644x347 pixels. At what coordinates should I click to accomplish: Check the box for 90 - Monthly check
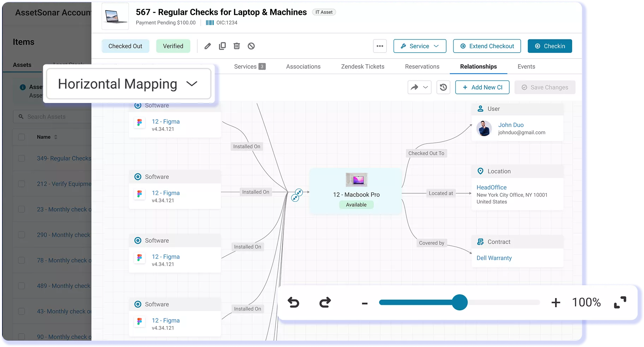[22, 337]
